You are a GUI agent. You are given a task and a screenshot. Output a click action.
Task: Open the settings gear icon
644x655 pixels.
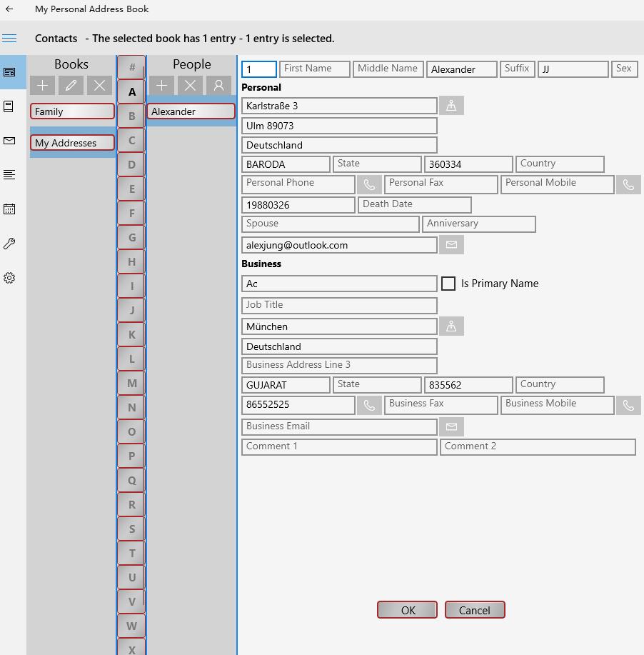[9, 278]
